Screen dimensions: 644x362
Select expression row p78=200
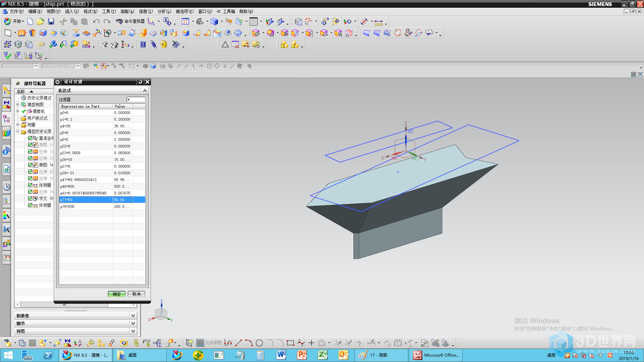[x=102, y=206]
